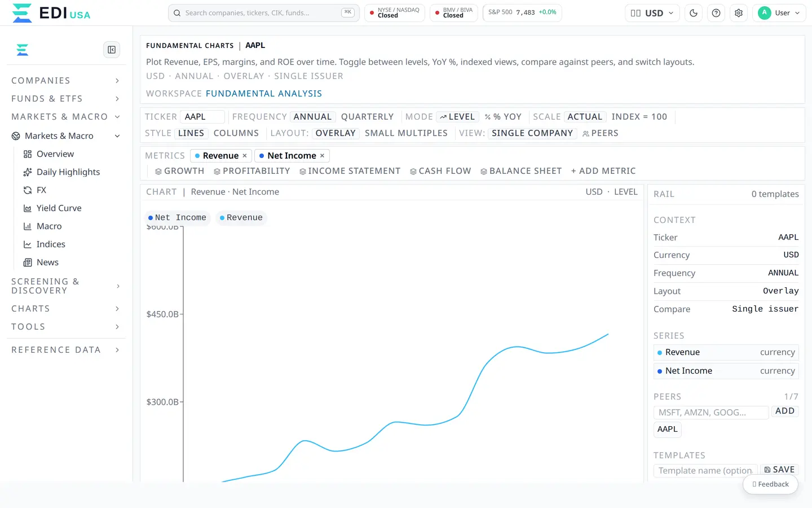Image resolution: width=812 pixels, height=508 pixels.
Task: Click the search magnifier icon
Action: coord(177,13)
